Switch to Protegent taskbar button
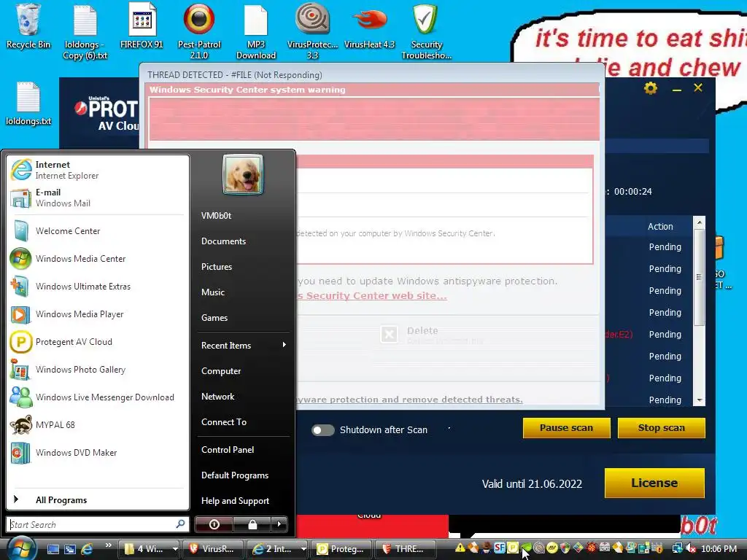The width and height of the screenshot is (747, 560). [342, 549]
